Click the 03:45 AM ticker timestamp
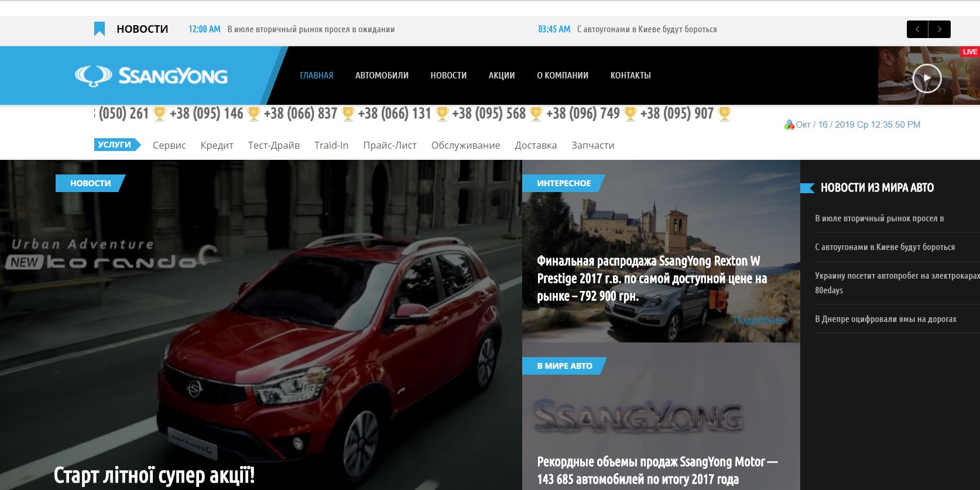980x490 pixels. (x=554, y=29)
